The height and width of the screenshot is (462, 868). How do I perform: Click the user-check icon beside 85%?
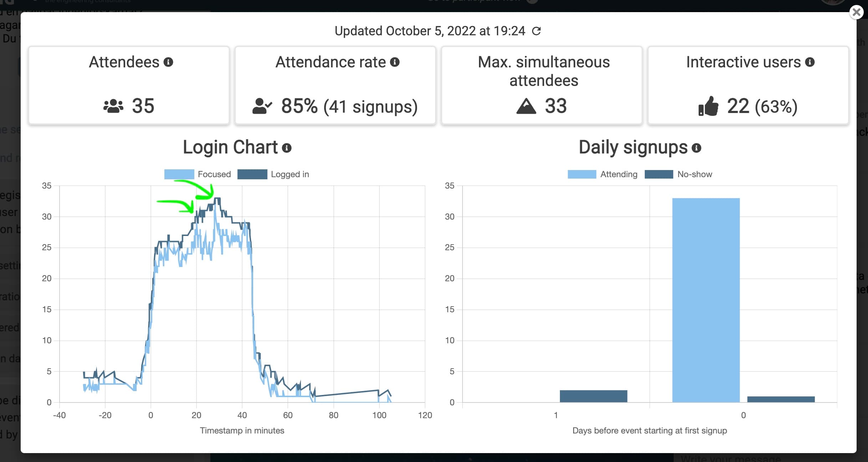(262, 106)
